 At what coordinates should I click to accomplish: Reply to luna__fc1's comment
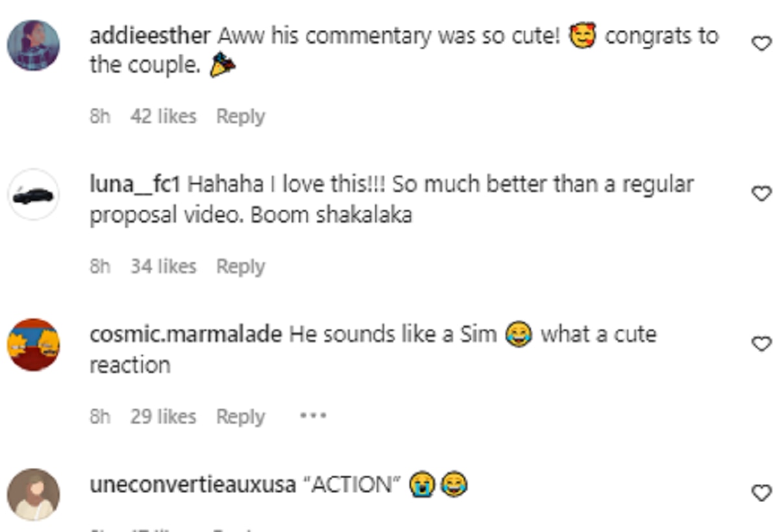[x=240, y=267]
